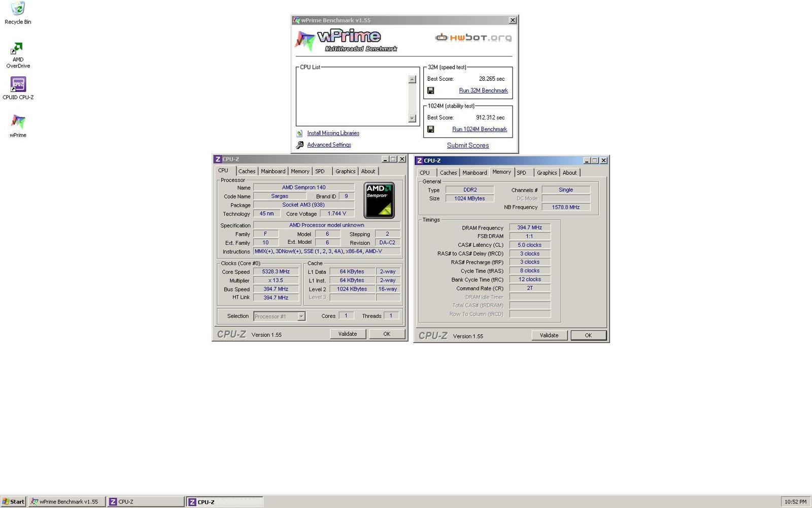Click the Advanced Settings wrench icon

coord(299,145)
